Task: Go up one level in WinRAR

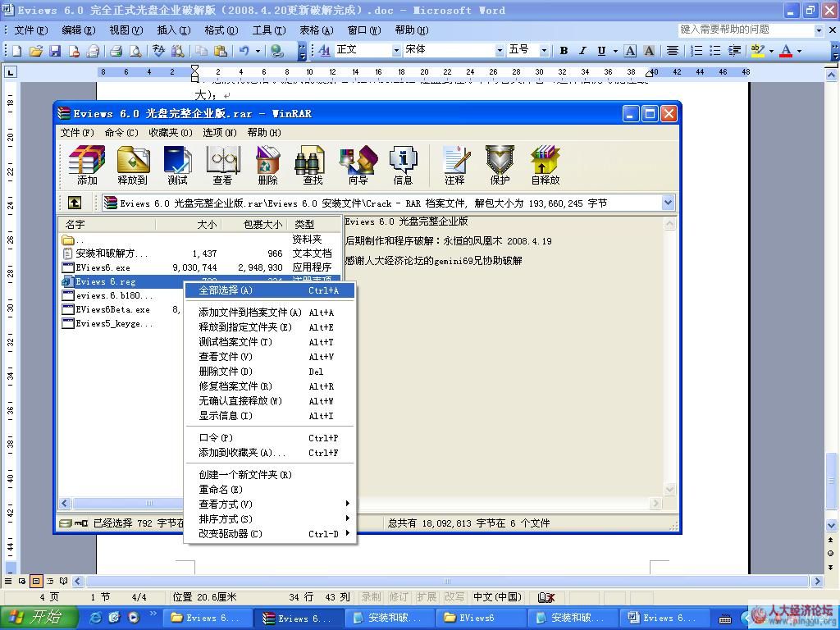Action: [x=75, y=203]
